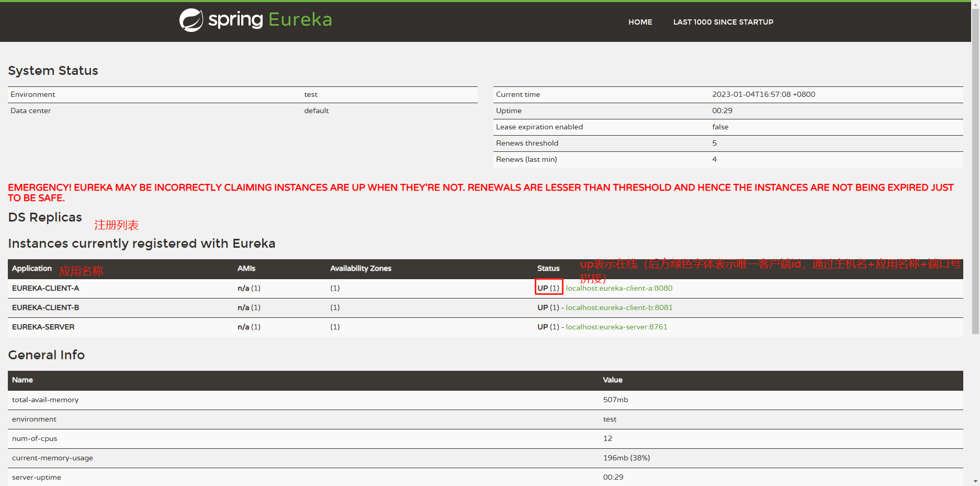Click the AMIs cell for EUREKA-SERVER
This screenshot has height=486, width=980.
pos(249,327)
